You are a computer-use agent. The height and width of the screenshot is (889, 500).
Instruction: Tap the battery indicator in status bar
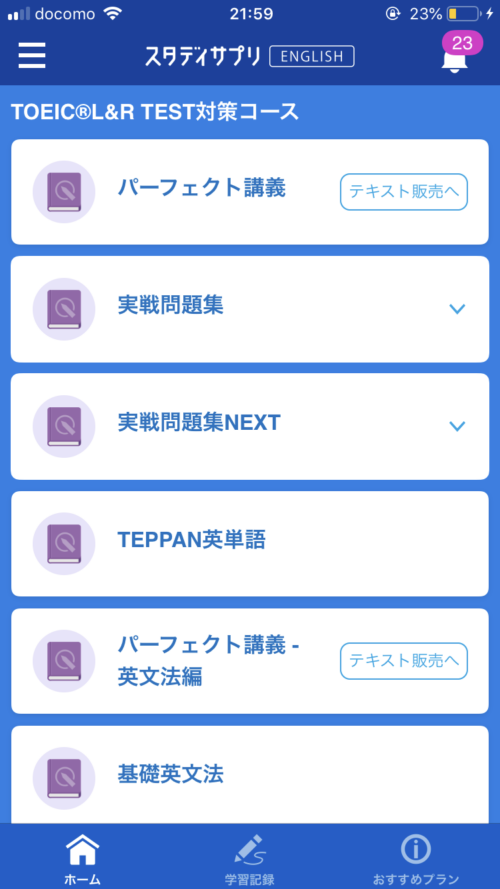464,14
